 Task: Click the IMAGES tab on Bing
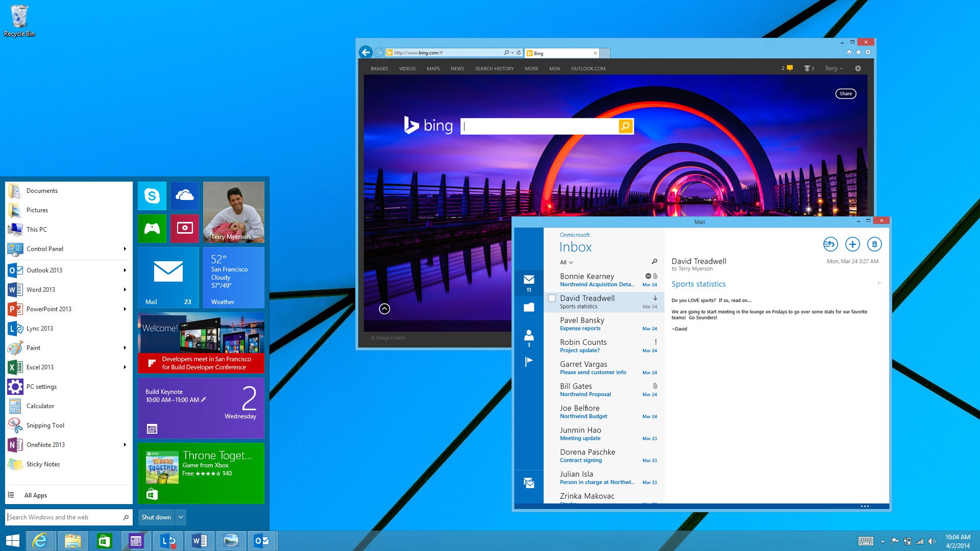click(x=378, y=69)
